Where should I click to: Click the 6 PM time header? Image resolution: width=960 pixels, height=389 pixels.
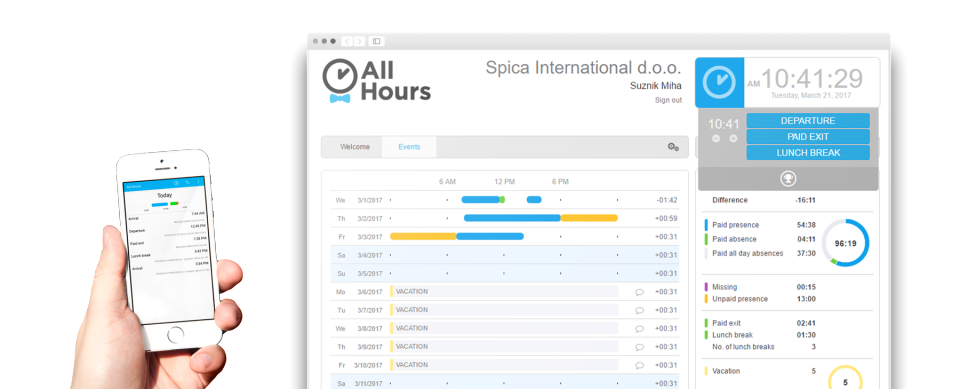point(560,182)
